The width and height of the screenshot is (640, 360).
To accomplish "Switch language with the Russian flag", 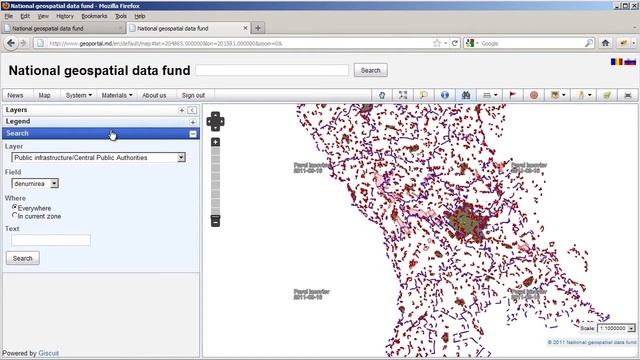I will pyautogui.click(x=630, y=62).
